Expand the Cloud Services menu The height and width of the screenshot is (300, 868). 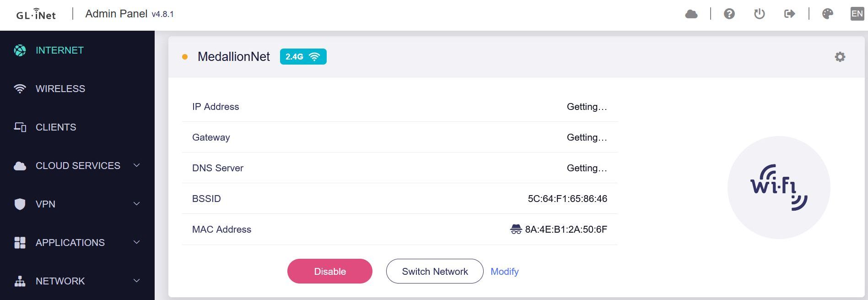[x=78, y=166]
